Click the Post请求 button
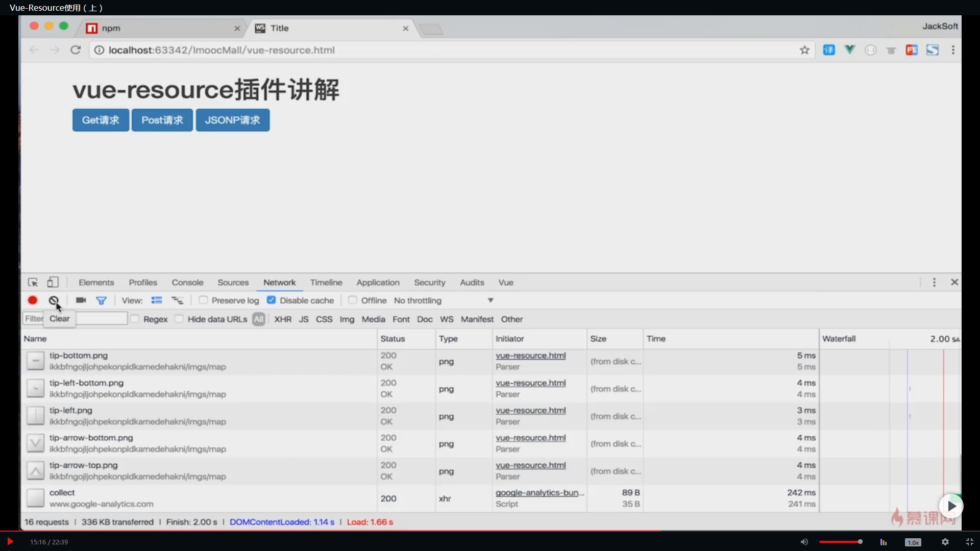 (x=162, y=120)
